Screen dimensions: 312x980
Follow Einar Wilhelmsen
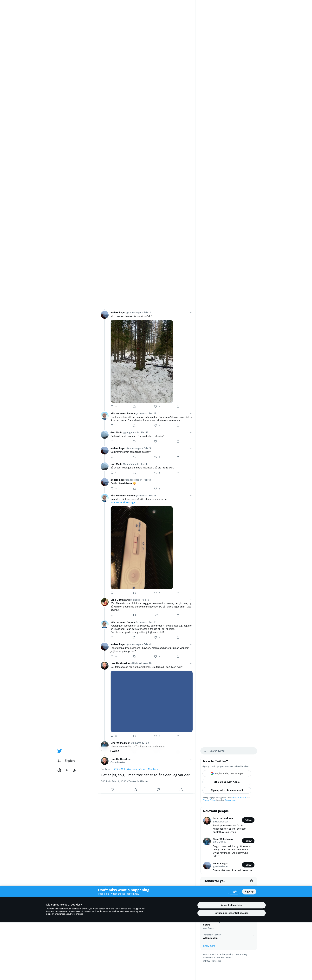tap(248, 841)
